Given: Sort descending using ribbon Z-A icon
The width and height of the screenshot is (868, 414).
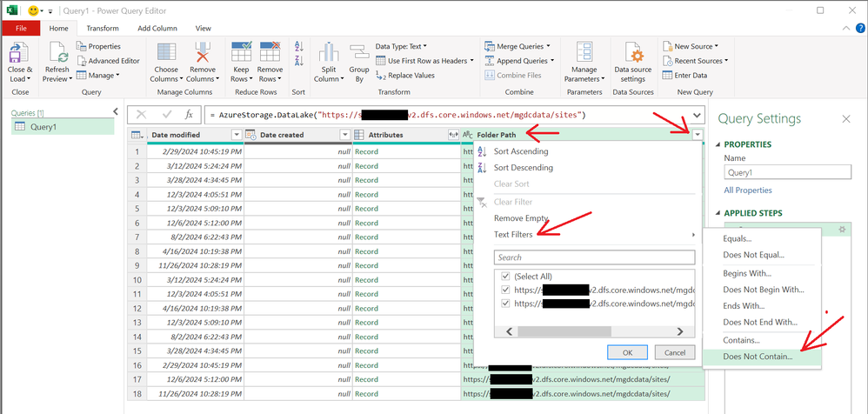Looking at the screenshot, I should 299,60.
